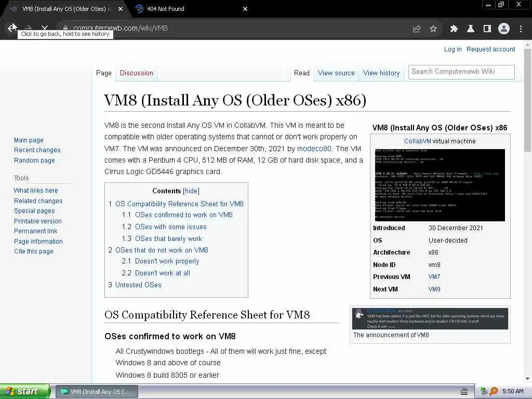The image size is (532, 399).
Task: Open the extensions puzzle icon
Action: click(454, 29)
